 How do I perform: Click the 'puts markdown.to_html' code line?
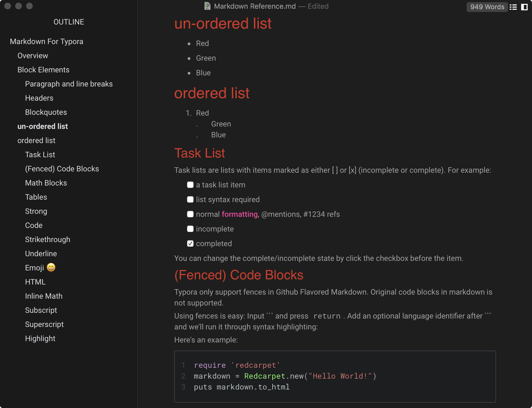(x=242, y=387)
